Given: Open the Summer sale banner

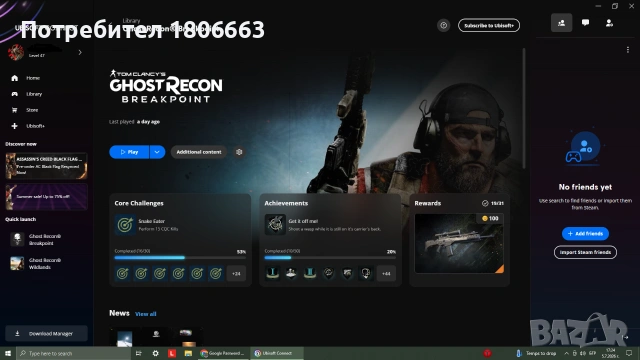Looking at the screenshot, I should click(x=47, y=196).
